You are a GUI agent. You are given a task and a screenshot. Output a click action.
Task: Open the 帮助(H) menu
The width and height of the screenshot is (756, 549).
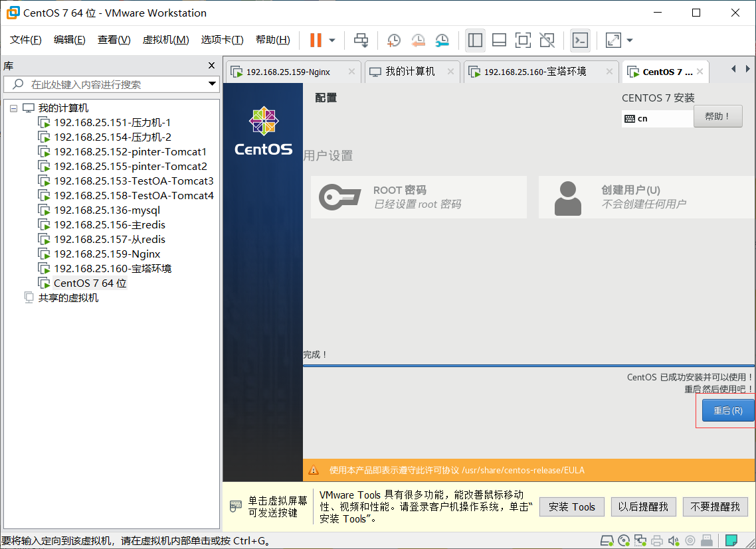point(273,40)
